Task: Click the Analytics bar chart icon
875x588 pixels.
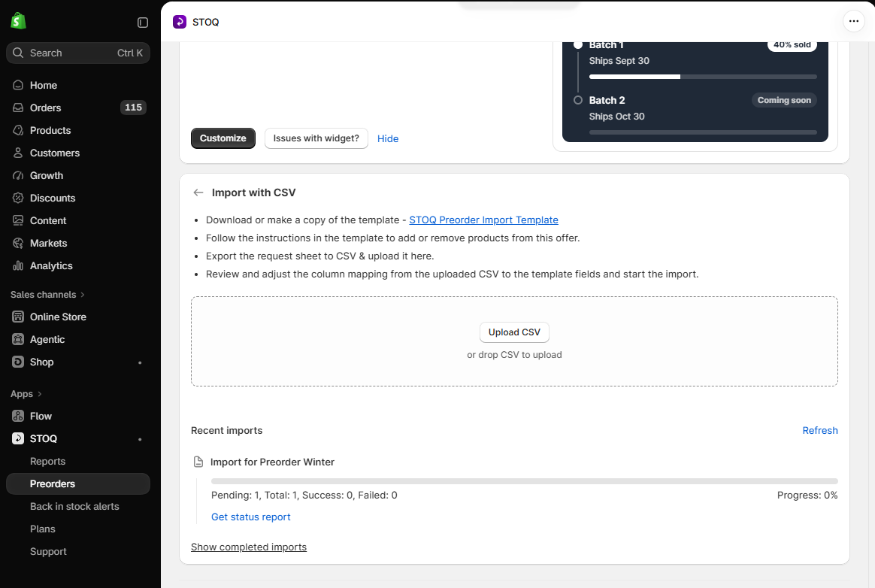Action: point(18,265)
